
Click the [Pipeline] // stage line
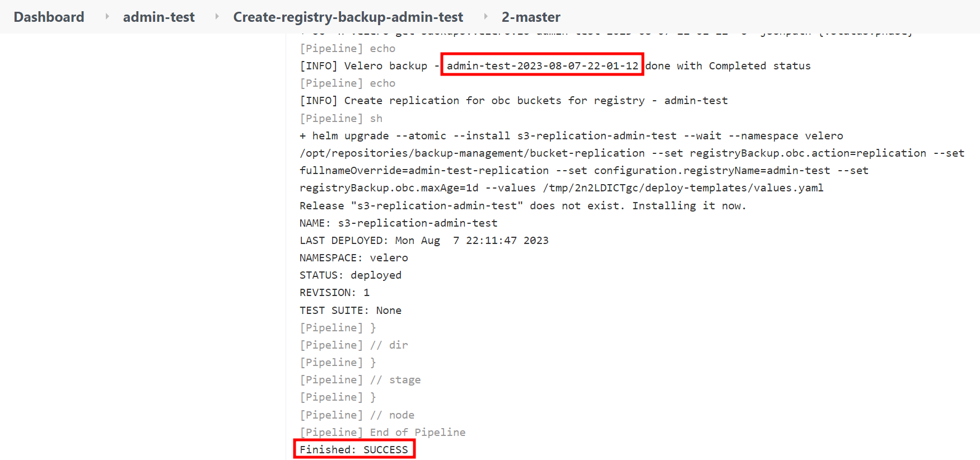(x=360, y=379)
